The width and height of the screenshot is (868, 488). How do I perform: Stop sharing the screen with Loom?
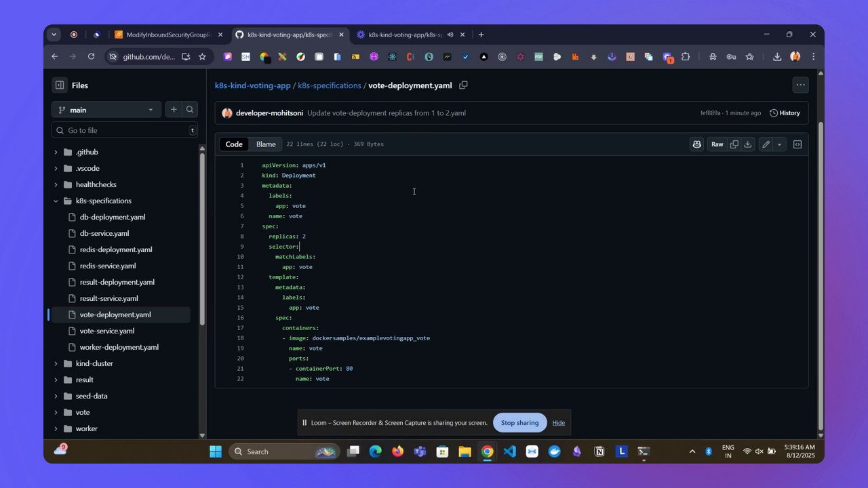519,423
